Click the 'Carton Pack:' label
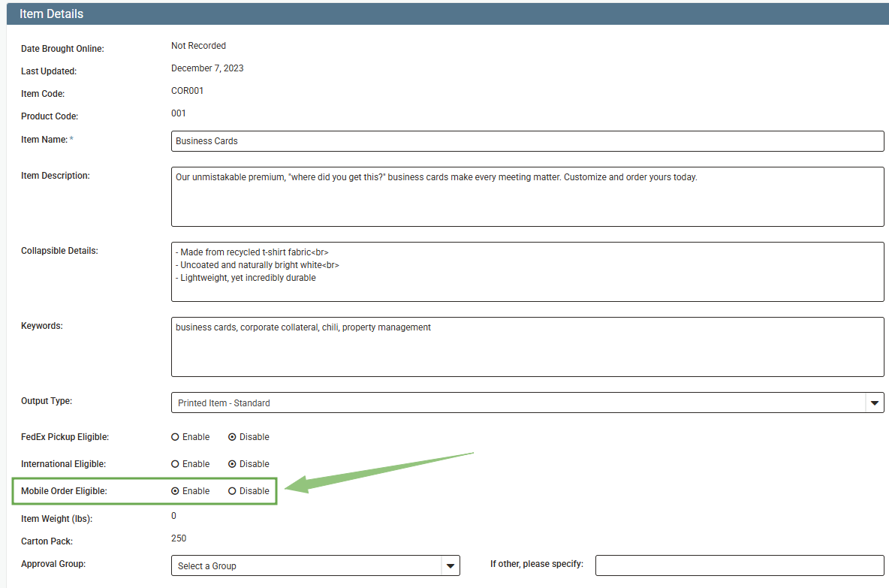The image size is (889, 588). [47, 541]
